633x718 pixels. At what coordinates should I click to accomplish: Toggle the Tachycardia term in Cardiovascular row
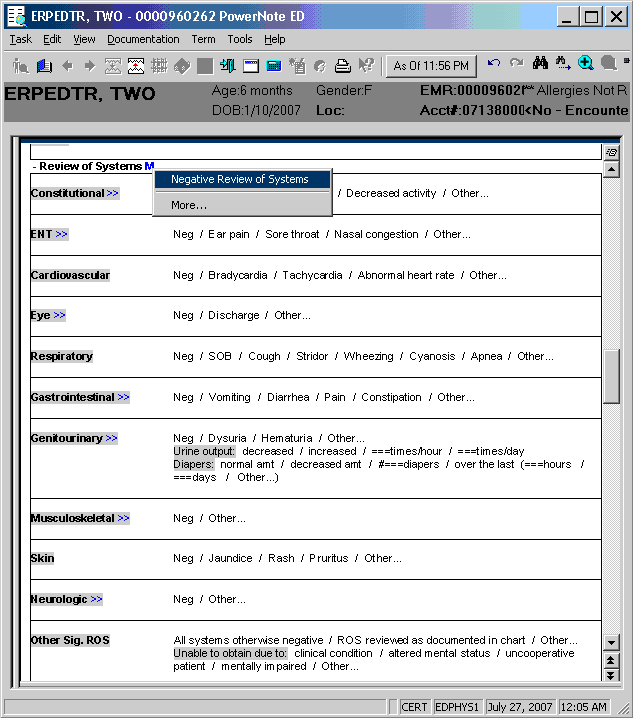tap(312, 275)
